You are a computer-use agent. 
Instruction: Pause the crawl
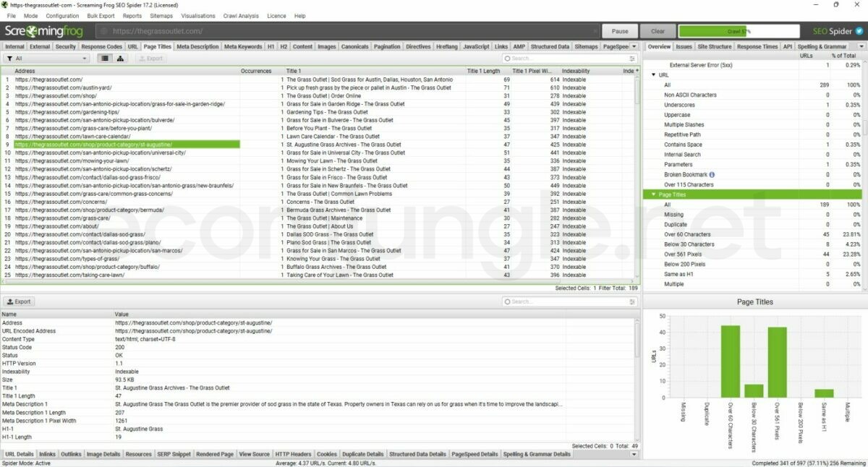[620, 32]
